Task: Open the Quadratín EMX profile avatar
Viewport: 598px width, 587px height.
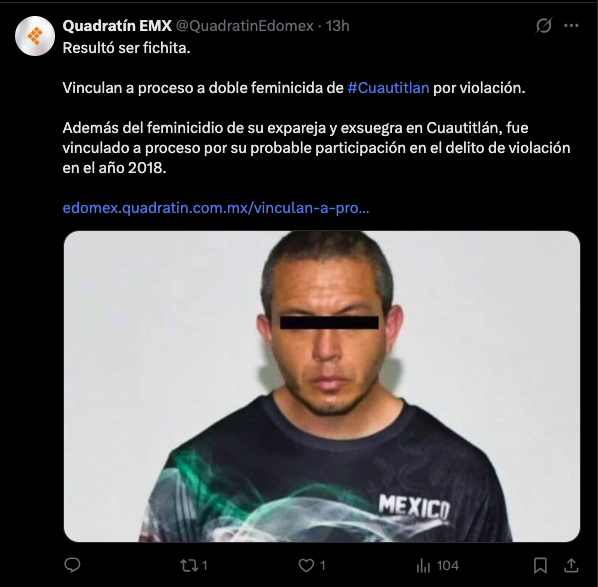Action: pyautogui.click(x=35, y=36)
